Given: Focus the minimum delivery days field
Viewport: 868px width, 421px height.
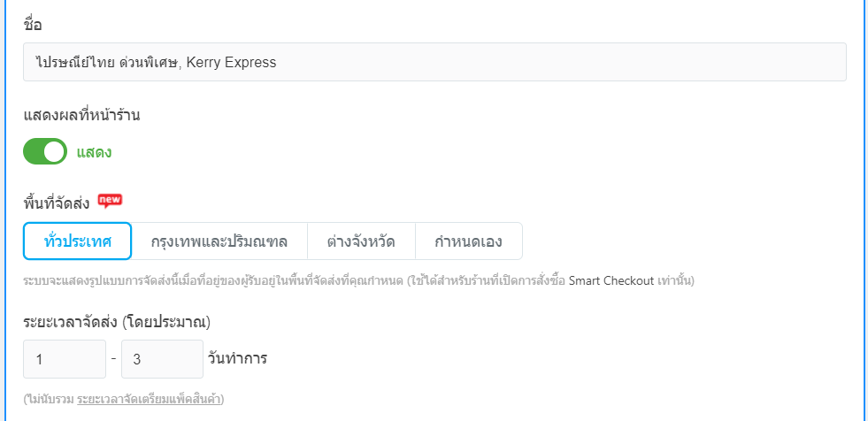Looking at the screenshot, I should pyautogui.click(x=65, y=359).
